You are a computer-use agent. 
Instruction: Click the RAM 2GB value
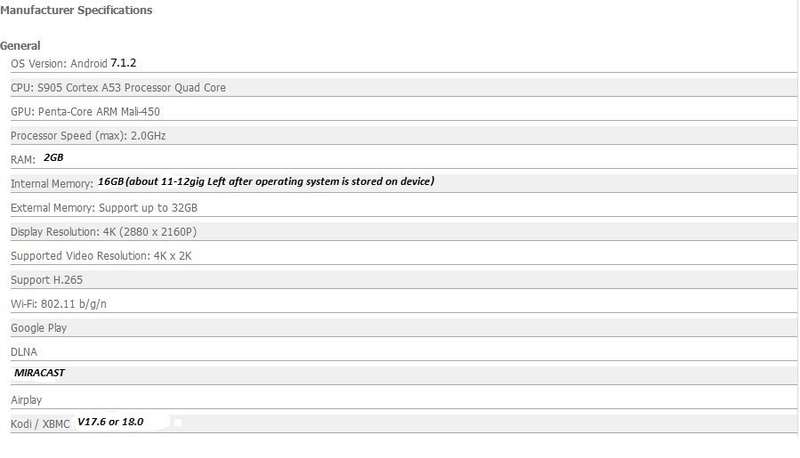(54, 158)
